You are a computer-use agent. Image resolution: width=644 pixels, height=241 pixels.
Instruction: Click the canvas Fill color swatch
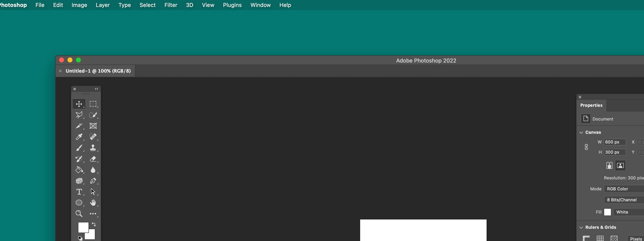coord(607,212)
